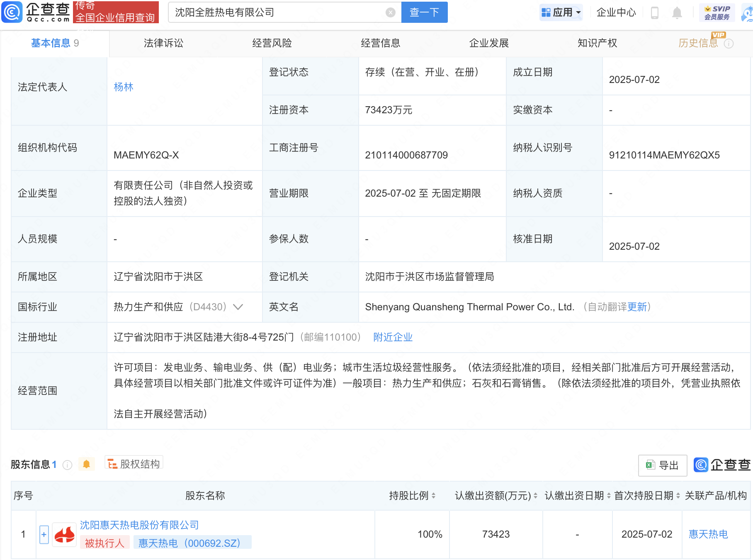Switch to the 经营信息 tab

click(x=380, y=43)
